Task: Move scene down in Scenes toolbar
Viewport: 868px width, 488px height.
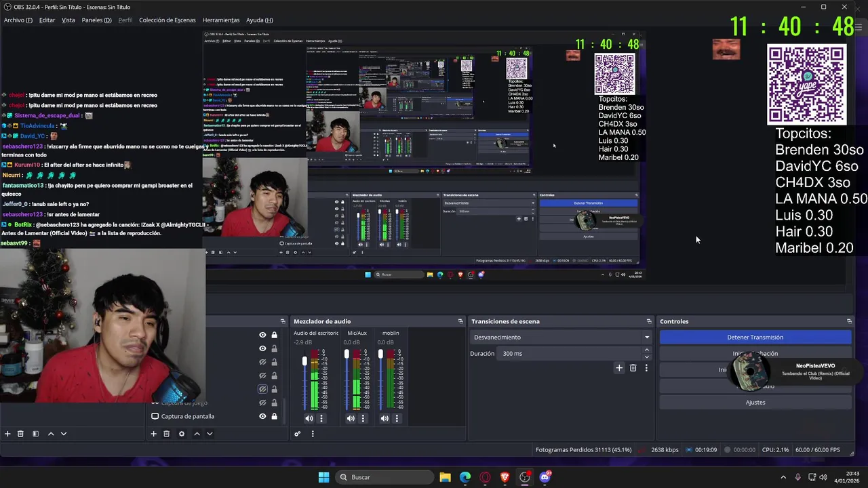Action: click(64, 434)
